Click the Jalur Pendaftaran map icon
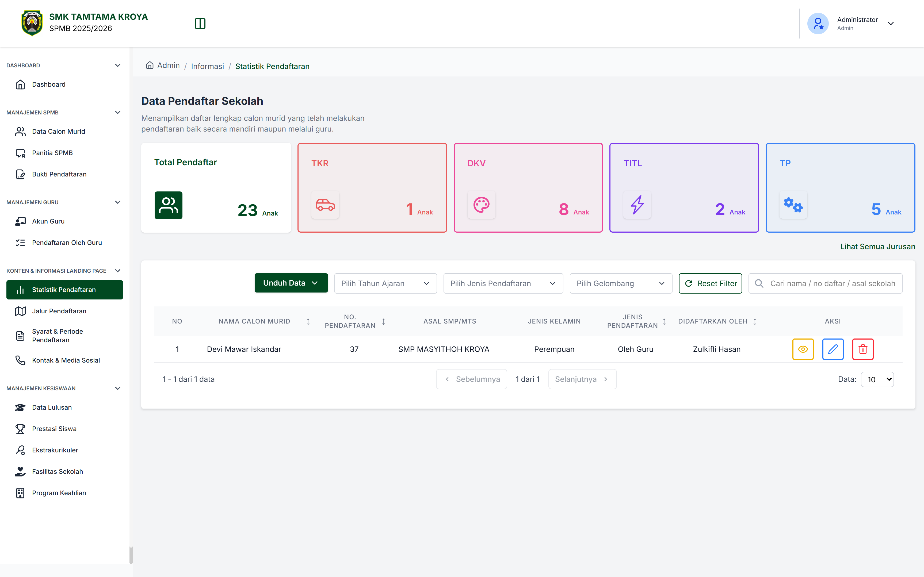Image resolution: width=924 pixels, height=577 pixels. (20, 311)
